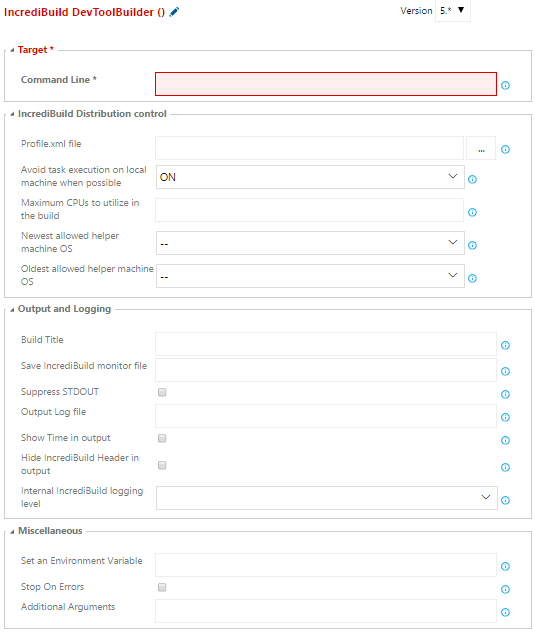Show info for Stop On Errors
The width and height of the screenshot is (535, 634).
click(x=505, y=590)
